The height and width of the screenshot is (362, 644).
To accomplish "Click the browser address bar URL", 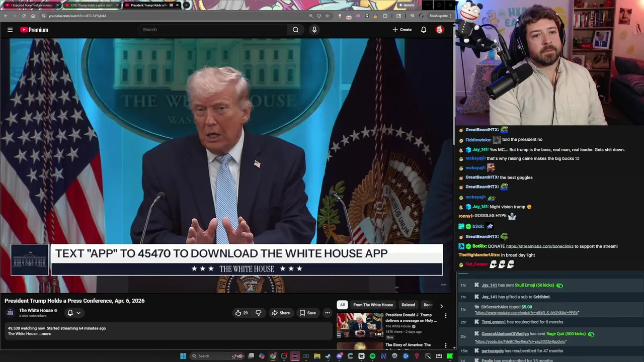I will tap(77, 16).
